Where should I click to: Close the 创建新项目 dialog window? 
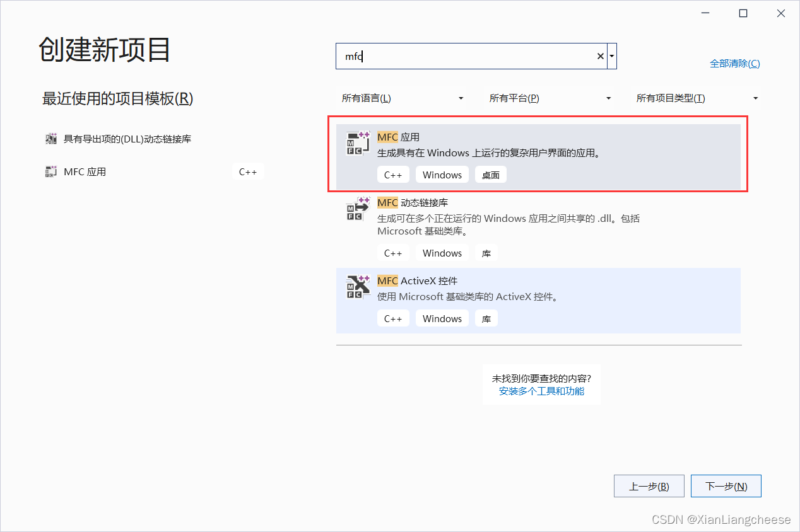pos(781,13)
